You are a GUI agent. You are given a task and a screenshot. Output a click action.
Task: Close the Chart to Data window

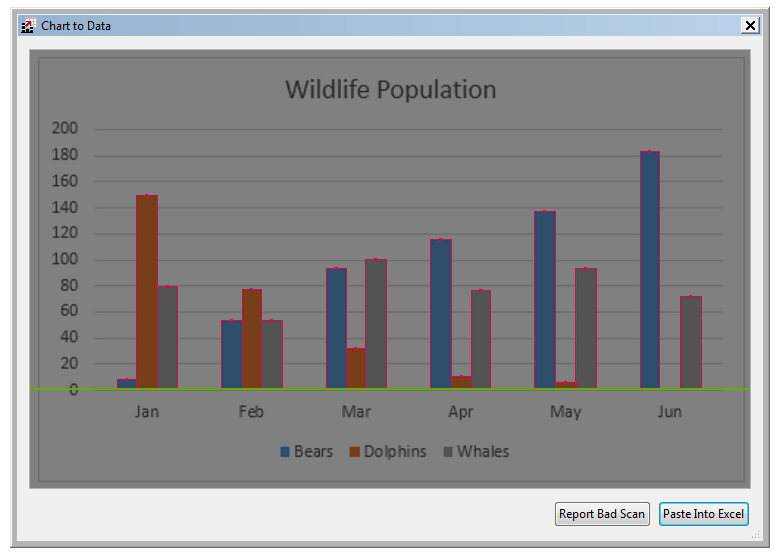pyautogui.click(x=750, y=25)
